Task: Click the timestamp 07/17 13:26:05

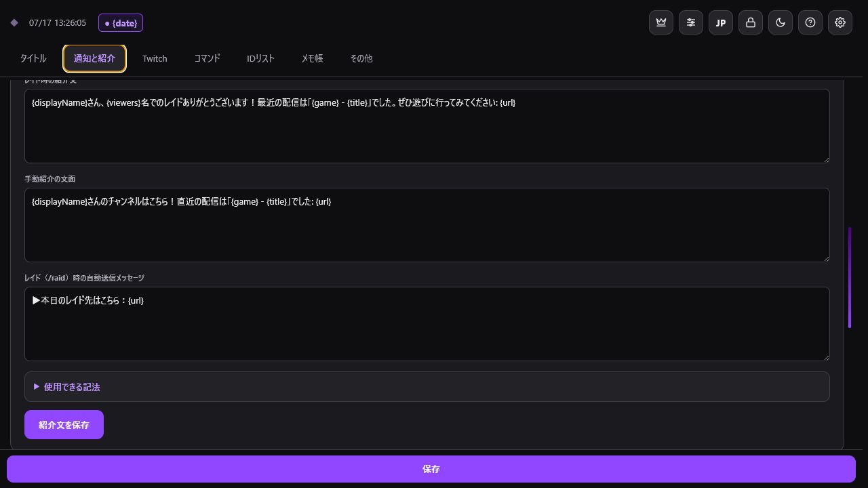Action: [58, 23]
